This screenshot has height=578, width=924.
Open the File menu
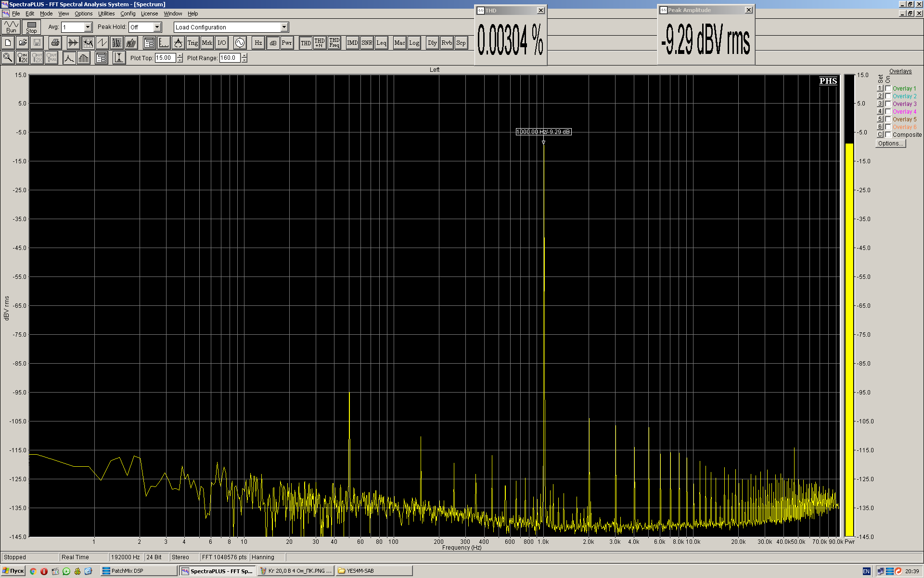point(16,13)
